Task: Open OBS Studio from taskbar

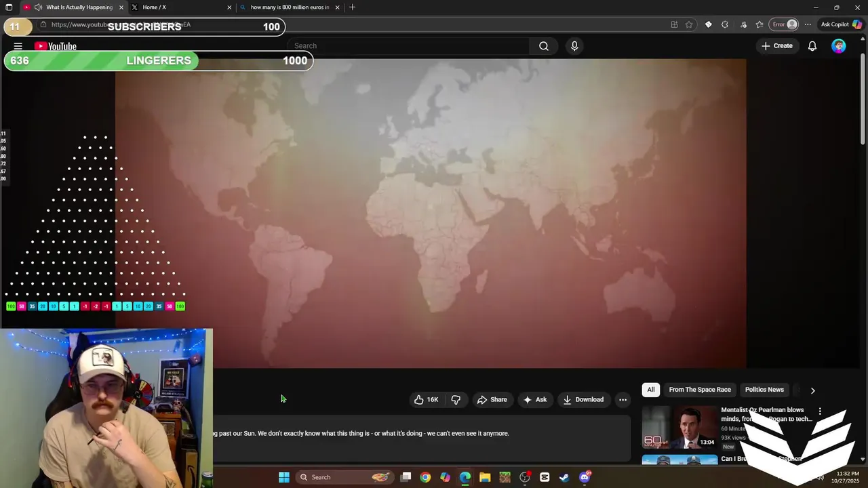Action: (x=525, y=477)
